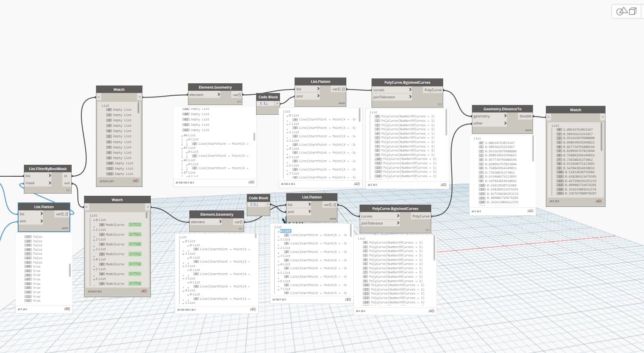Click element ID button 317741
Viewport: 644px width, 353px height.
tap(135, 274)
